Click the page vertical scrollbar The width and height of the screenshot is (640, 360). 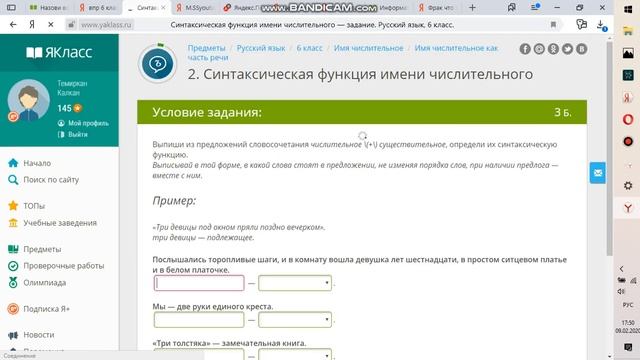(610, 149)
